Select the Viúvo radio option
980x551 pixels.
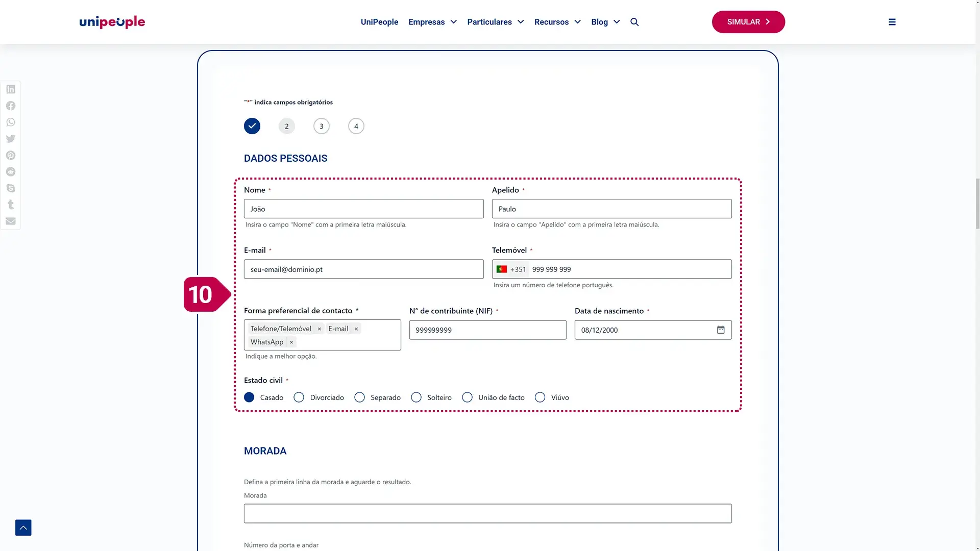(540, 397)
